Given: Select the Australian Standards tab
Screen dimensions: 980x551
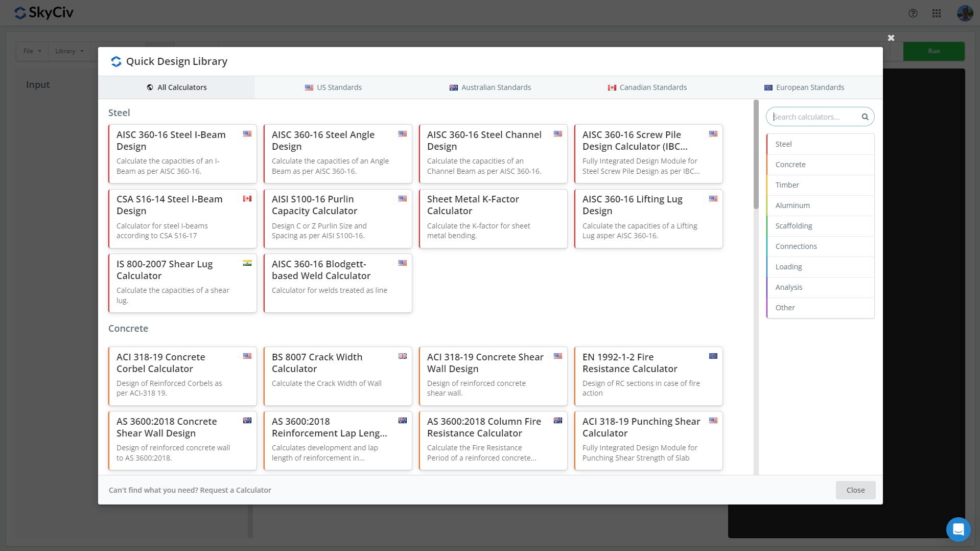Looking at the screenshot, I should [x=490, y=87].
